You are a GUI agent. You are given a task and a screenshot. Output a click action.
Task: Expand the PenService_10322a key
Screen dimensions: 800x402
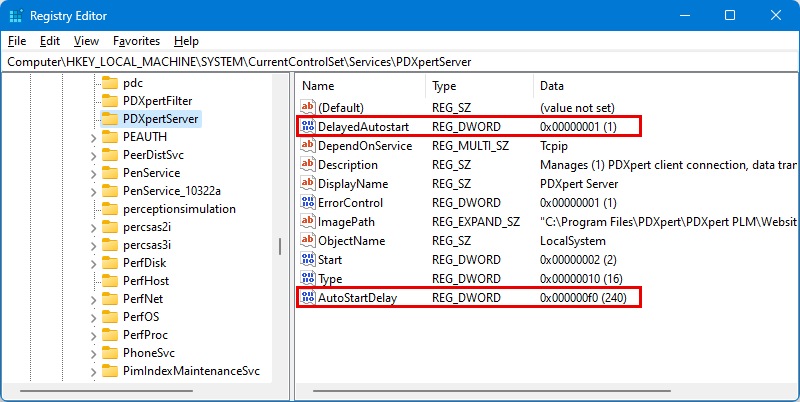[93, 192]
